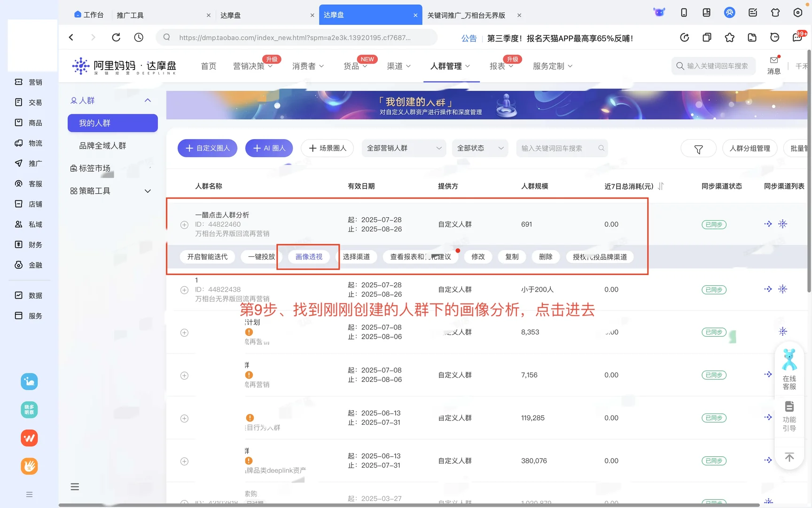Click the highlighted 画像透视 button
This screenshot has width=812, height=508.
308,257
